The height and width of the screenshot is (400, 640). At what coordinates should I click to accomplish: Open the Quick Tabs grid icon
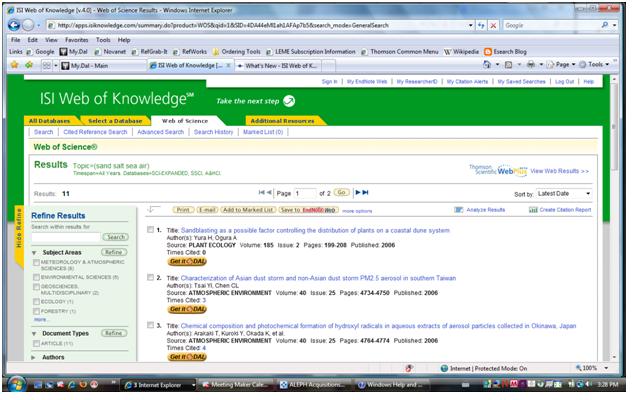pyautogui.click(x=47, y=65)
